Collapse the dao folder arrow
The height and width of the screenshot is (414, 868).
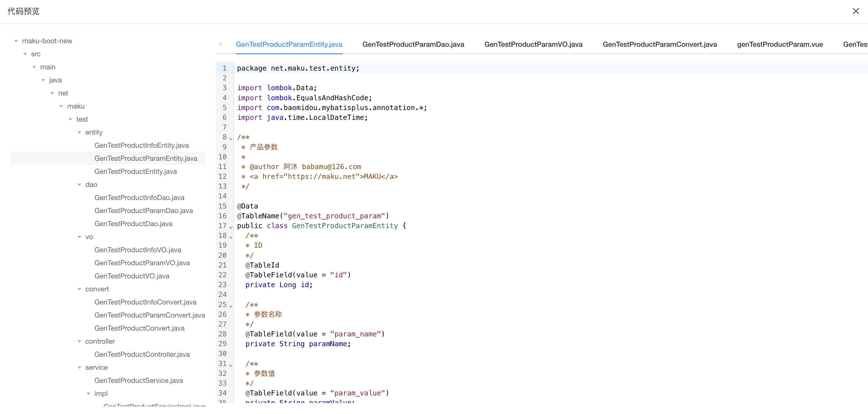click(x=79, y=185)
